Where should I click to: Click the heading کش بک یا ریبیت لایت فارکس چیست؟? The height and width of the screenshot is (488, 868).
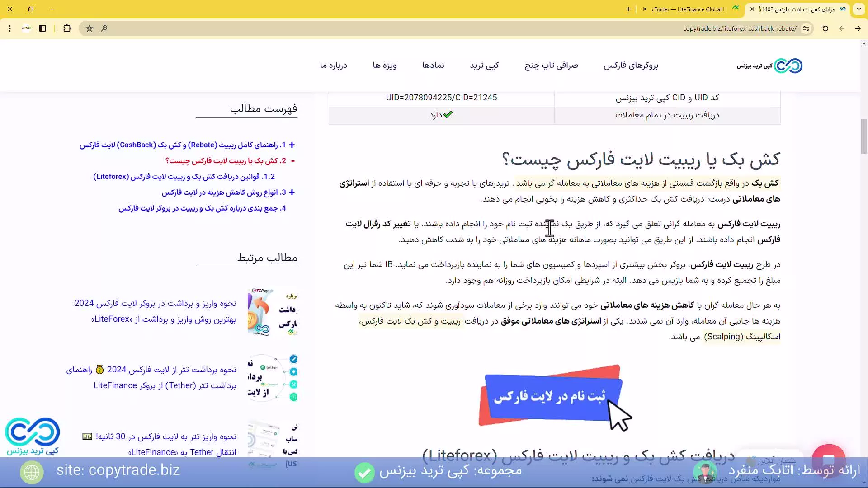click(641, 159)
